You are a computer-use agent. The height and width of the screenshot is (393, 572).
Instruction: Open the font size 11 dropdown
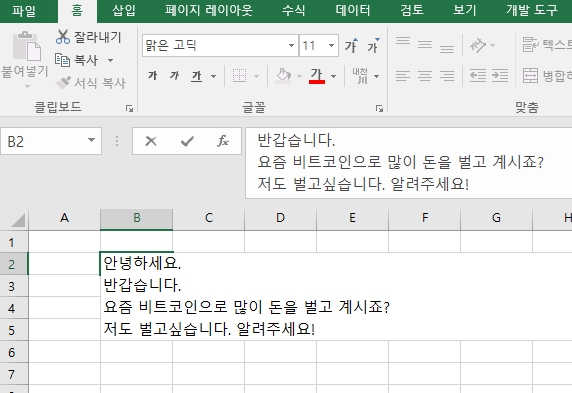(x=331, y=46)
